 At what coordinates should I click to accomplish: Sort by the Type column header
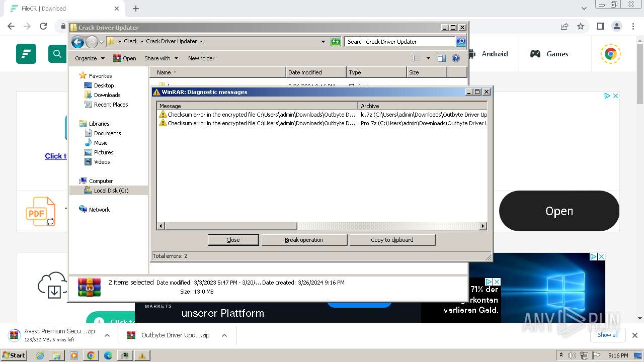pyautogui.click(x=376, y=72)
